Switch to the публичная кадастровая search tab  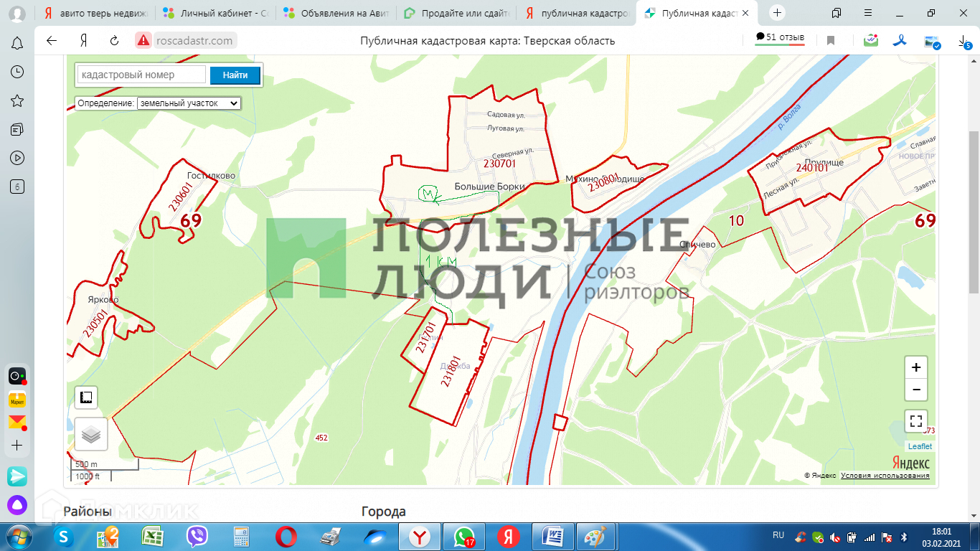coord(578,13)
